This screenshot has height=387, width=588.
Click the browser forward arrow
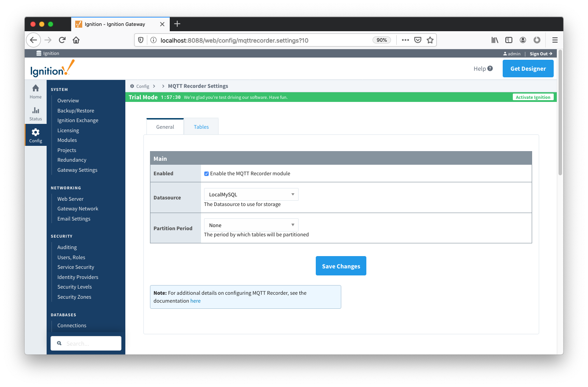(x=48, y=40)
